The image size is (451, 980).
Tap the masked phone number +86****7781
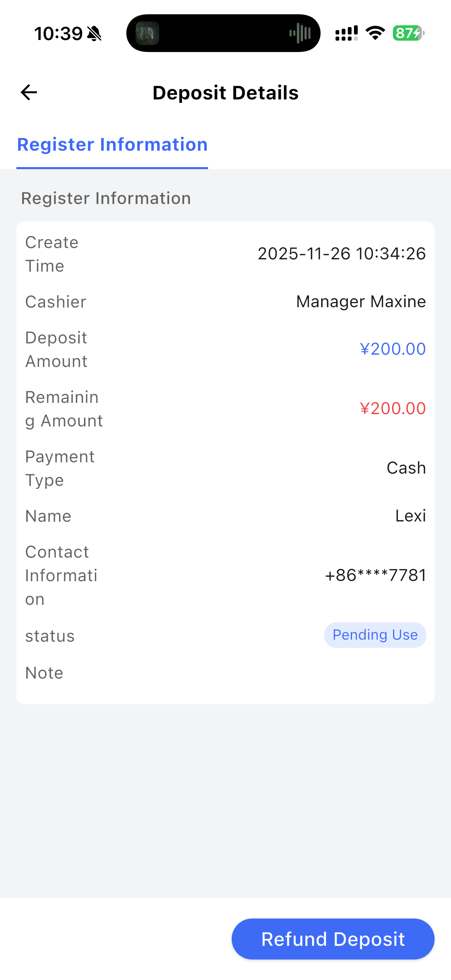(x=375, y=575)
